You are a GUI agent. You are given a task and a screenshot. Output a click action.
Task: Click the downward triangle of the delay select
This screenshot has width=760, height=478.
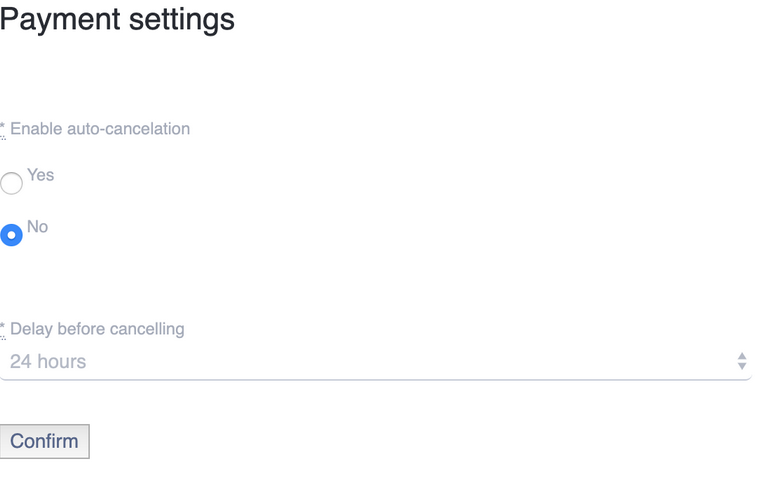(x=742, y=367)
